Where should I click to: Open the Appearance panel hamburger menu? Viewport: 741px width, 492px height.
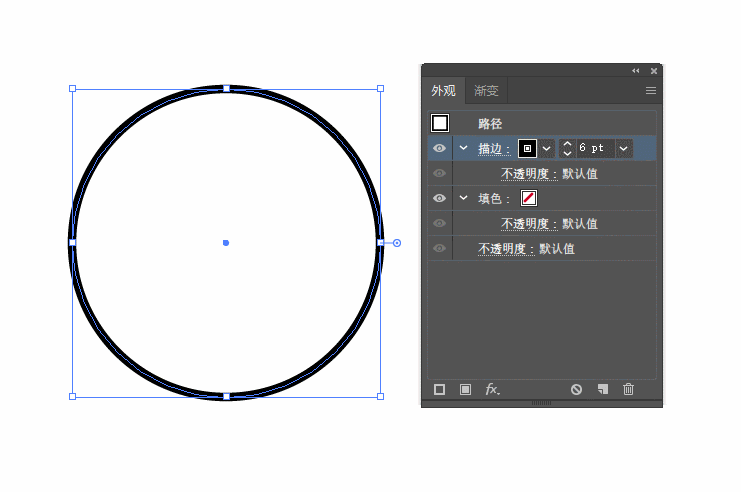click(651, 91)
